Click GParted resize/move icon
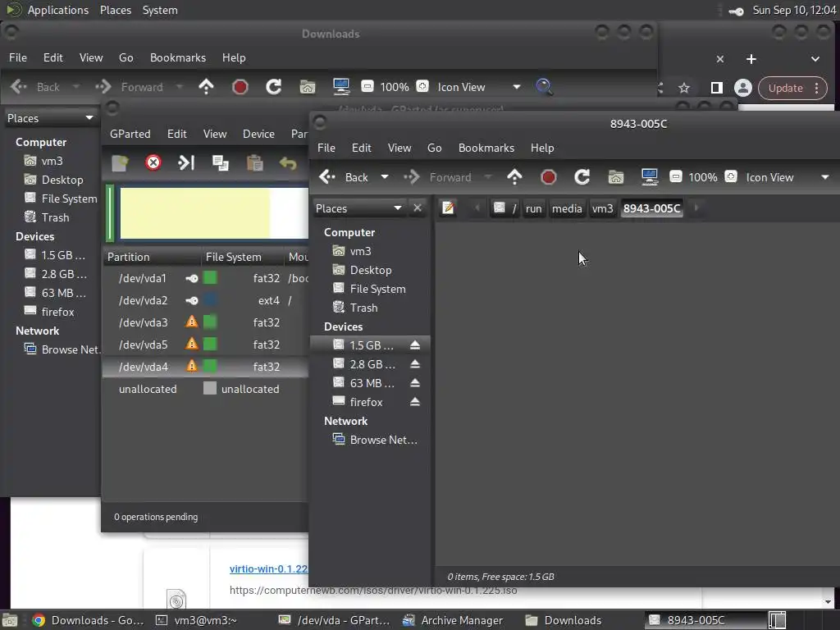The image size is (840, 630). [x=186, y=162]
